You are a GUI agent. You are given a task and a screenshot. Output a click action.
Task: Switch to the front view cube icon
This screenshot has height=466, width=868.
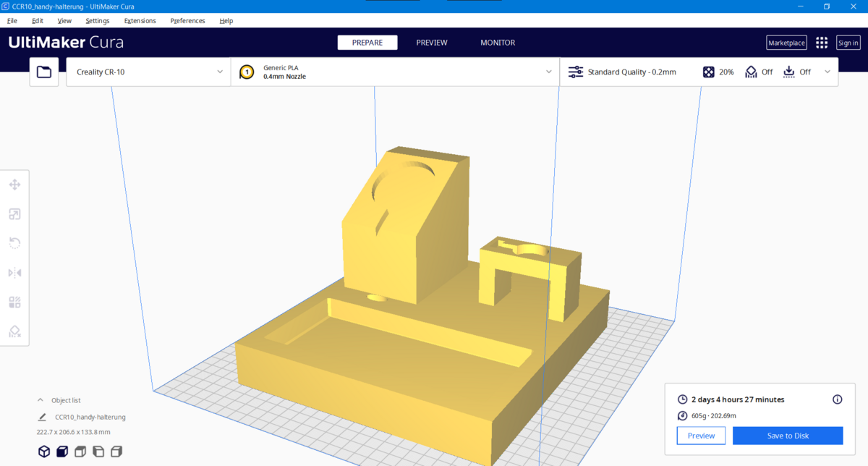click(62, 452)
